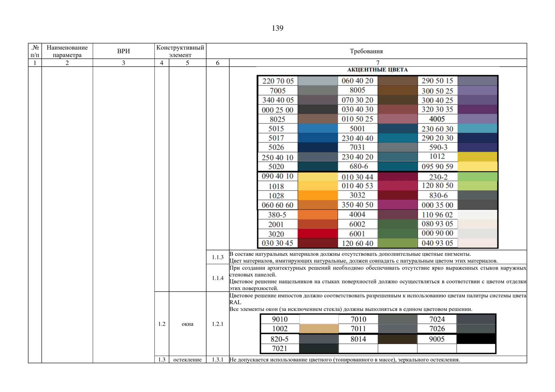Image resolution: width=555 pixels, height=392 pixels.
Task: Click the 'АКЦЕНТНЫЕ ЦВЕТА' palette heading
Action: [x=377, y=70]
